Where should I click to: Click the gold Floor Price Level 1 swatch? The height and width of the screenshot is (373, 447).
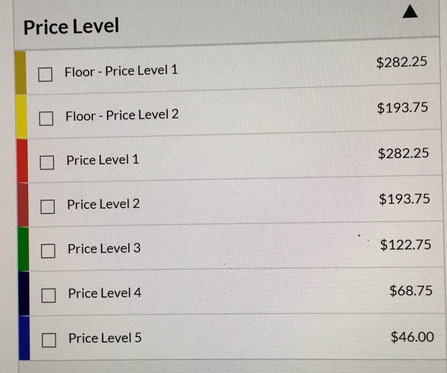21,73
